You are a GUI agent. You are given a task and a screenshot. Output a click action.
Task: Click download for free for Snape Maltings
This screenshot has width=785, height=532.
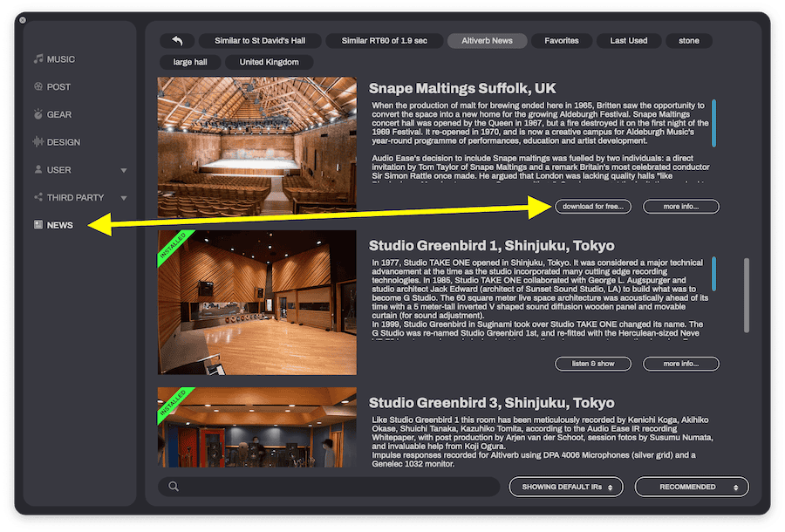coord(593,206)
